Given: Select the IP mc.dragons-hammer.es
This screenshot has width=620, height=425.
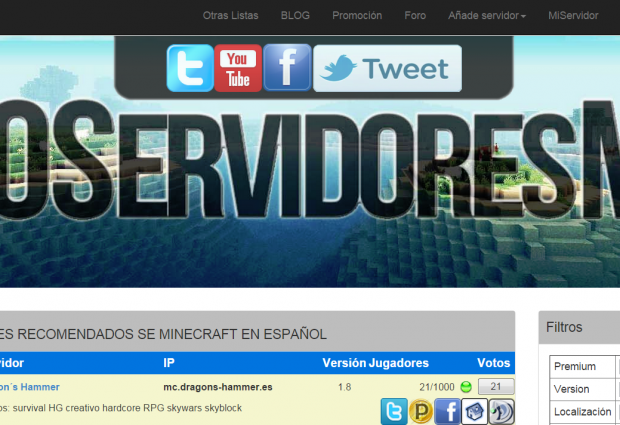Looking at the screenshot, I should pos(218,387).
